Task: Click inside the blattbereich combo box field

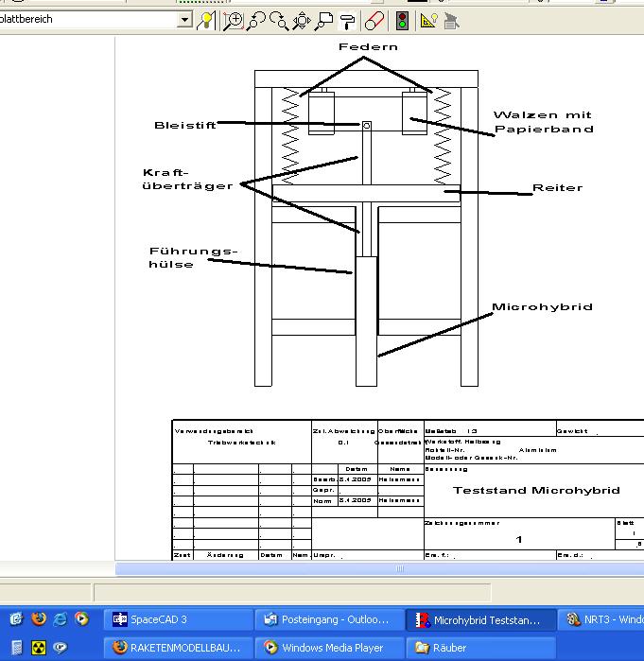Action: (85, 20)
